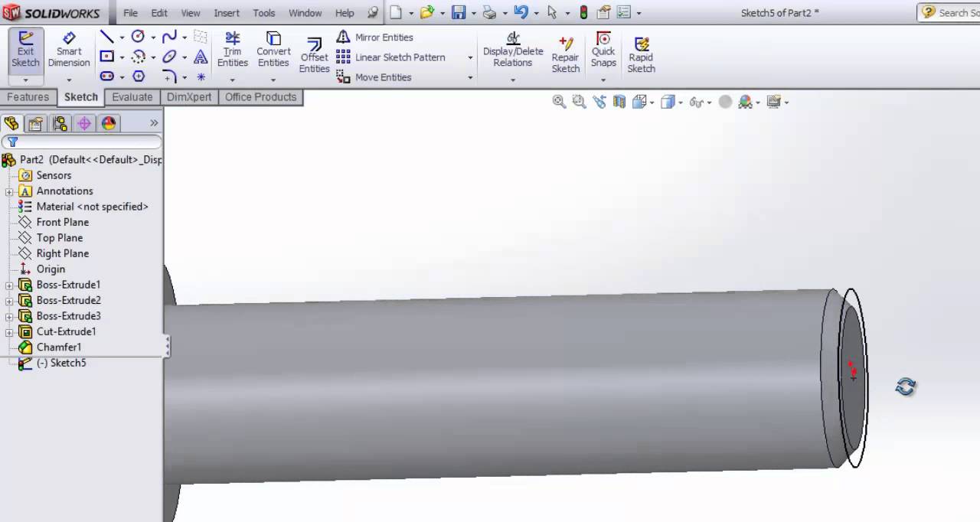The height and width of the screenshot is (522, 980).
Task: Open Display/Delete Relations
Action: pyautogui.click(x=513, y=50)
